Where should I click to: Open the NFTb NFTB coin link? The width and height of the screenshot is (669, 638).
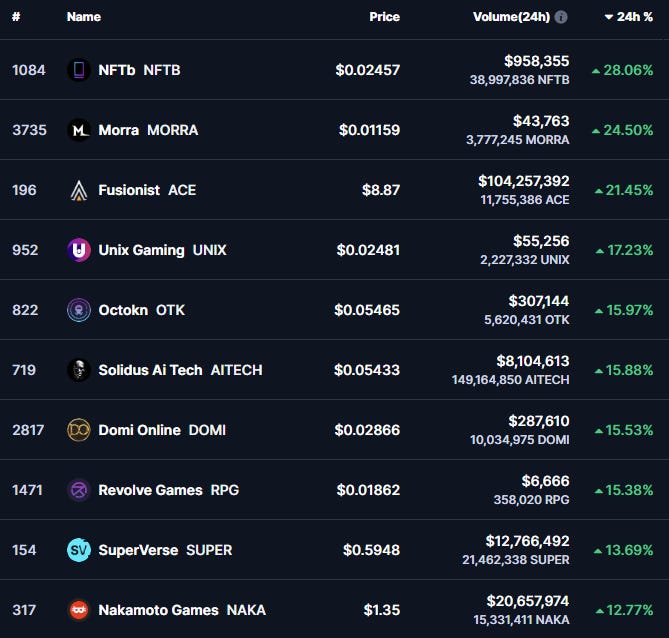139,70
